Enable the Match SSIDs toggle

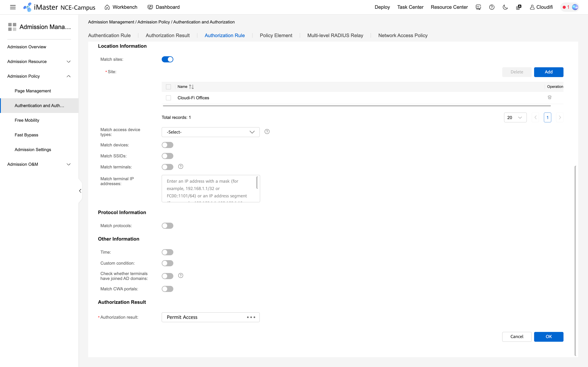[x=168, y=156]
